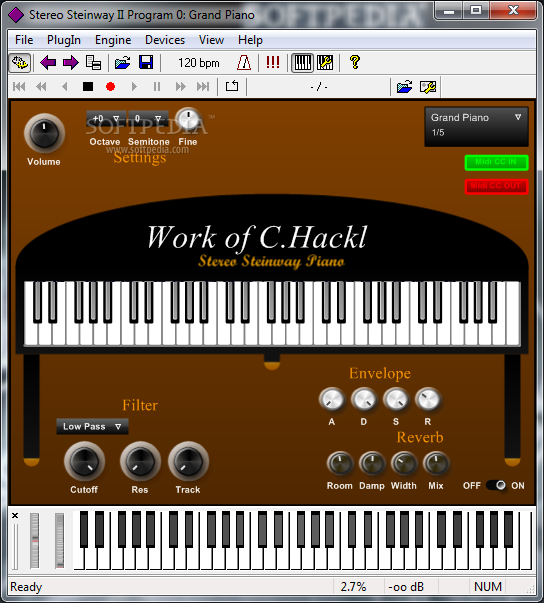Click the red panic exclamation marks icon
The height and width of the screenshot is (603, 544).
(x=273, y=63)
